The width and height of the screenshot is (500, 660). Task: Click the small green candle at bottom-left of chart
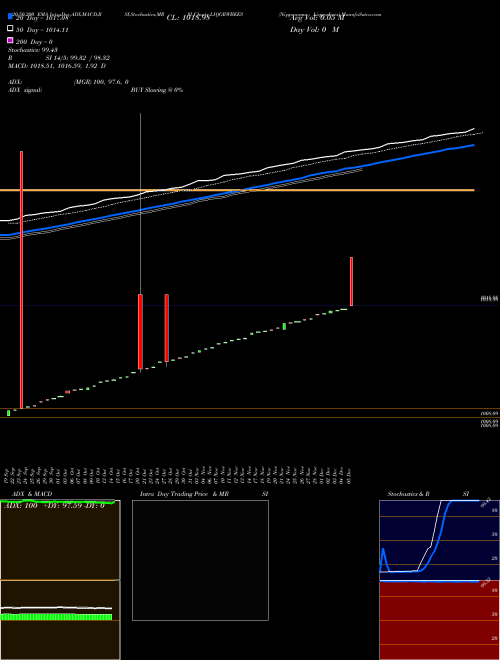tap(8, 413)
